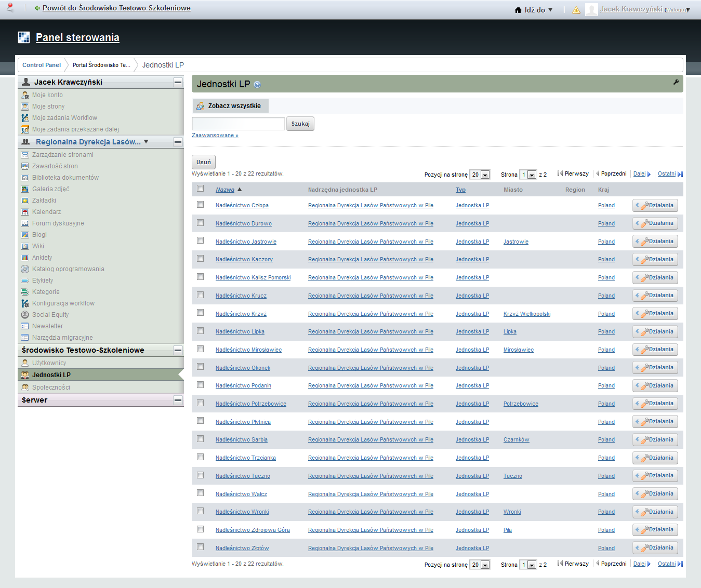Open Narzędzia migracyjne in sidebar

coord(62,338)
